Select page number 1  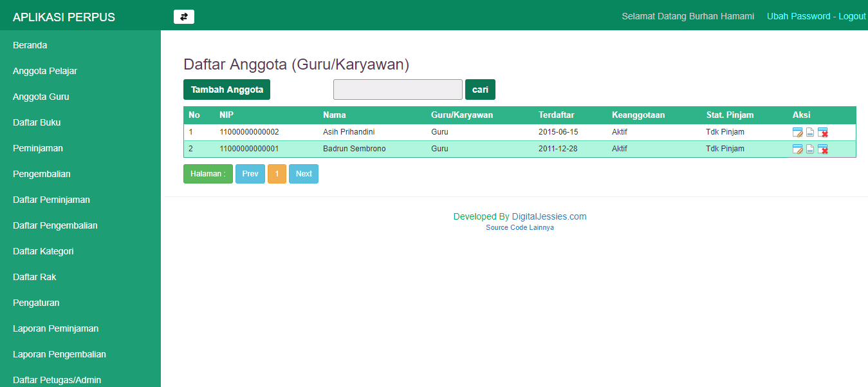(x=277, y=174)
